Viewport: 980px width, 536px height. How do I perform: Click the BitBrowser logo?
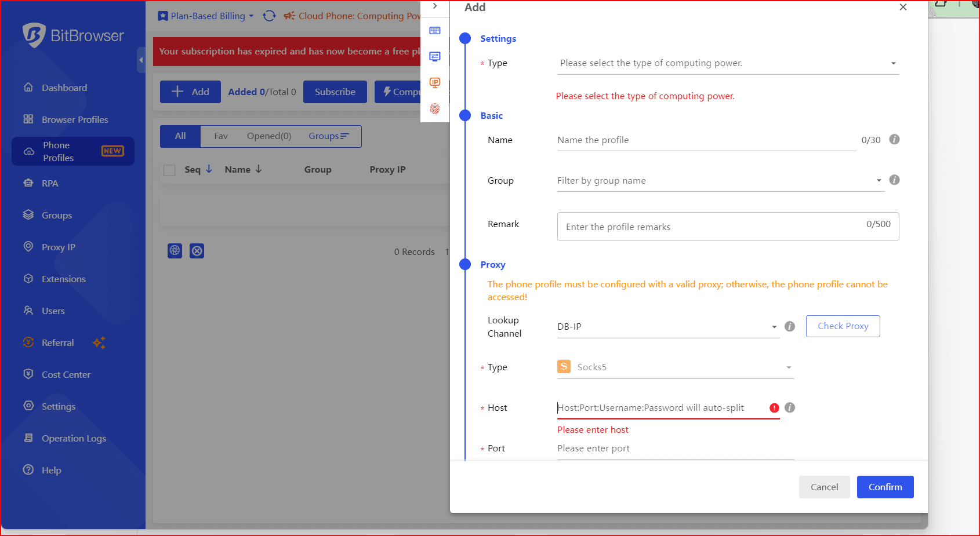point(73,35)
